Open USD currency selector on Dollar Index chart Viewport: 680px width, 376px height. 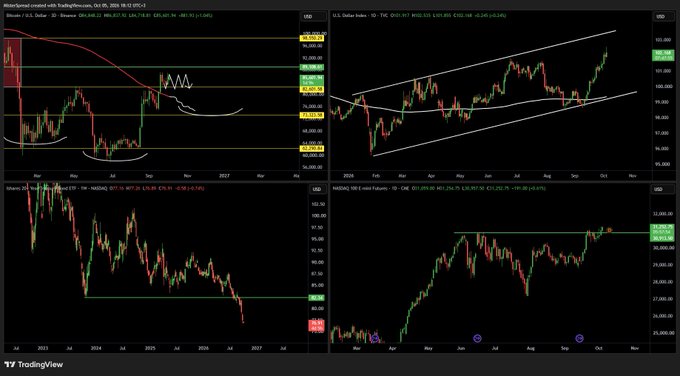[665, 16]
